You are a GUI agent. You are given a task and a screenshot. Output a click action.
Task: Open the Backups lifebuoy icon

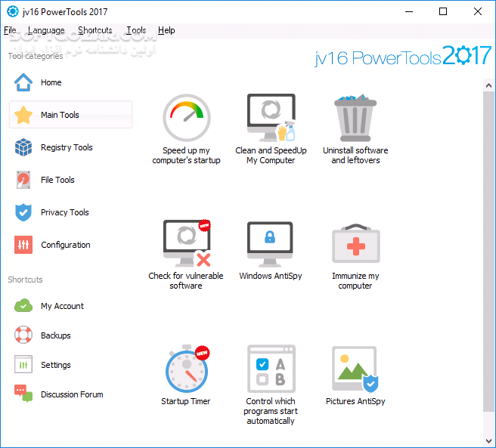point(23,335)
